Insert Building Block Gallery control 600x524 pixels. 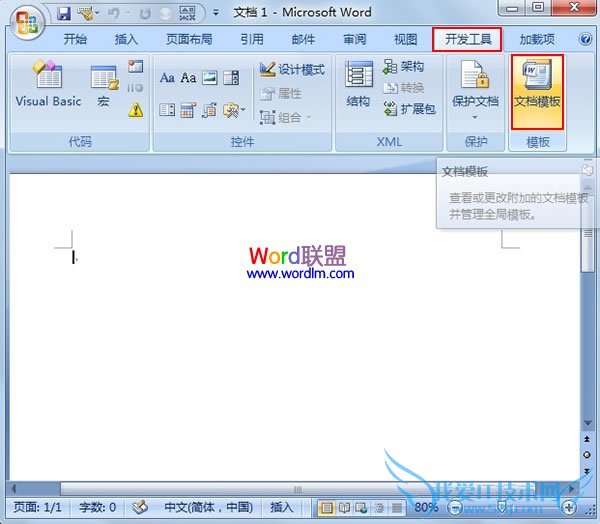(x=210, y=110)
